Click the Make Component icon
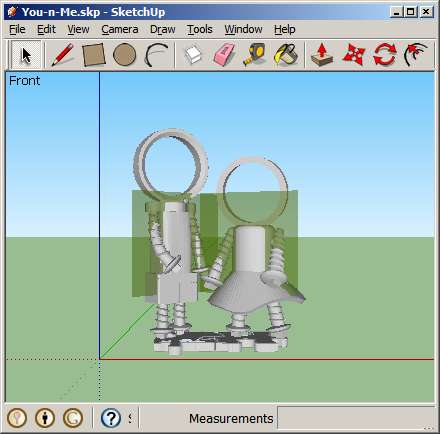440x434 pixels. (193, 55)
